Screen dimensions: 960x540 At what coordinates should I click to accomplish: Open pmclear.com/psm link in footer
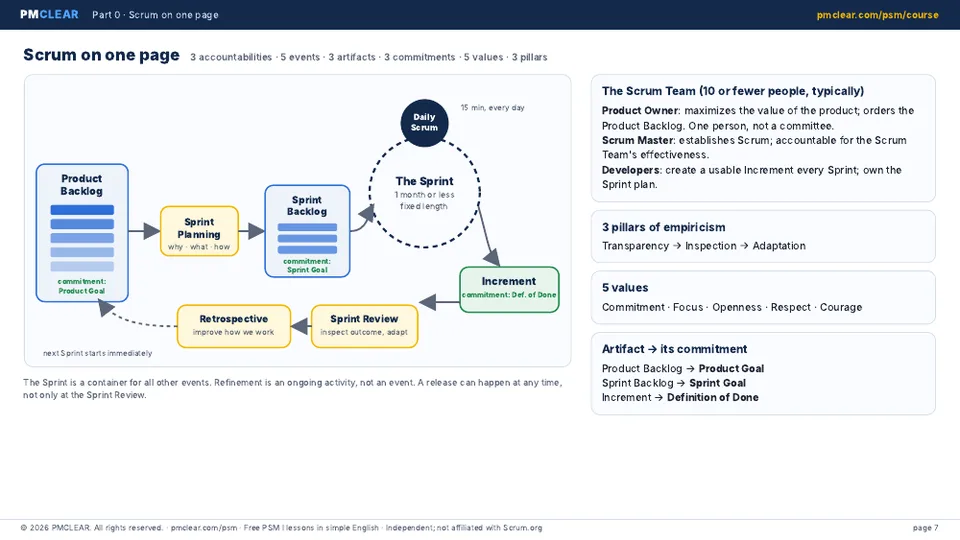click(204, 528)
